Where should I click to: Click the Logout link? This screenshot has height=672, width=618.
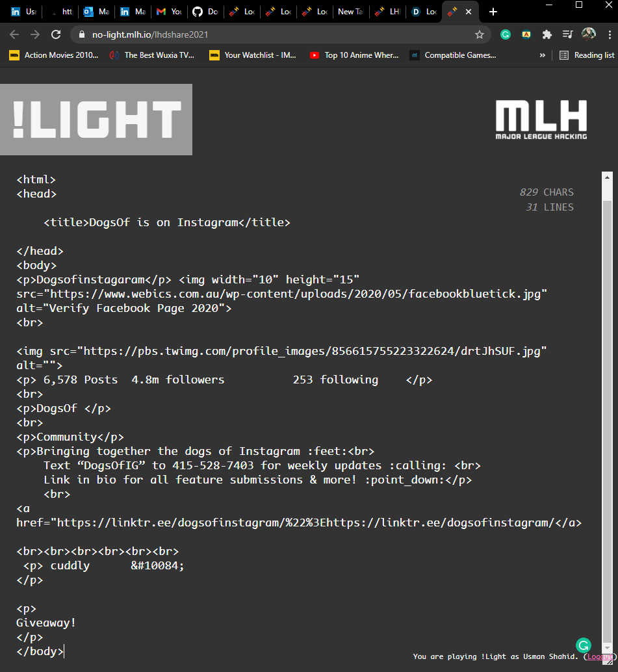[x=600, y=656]
